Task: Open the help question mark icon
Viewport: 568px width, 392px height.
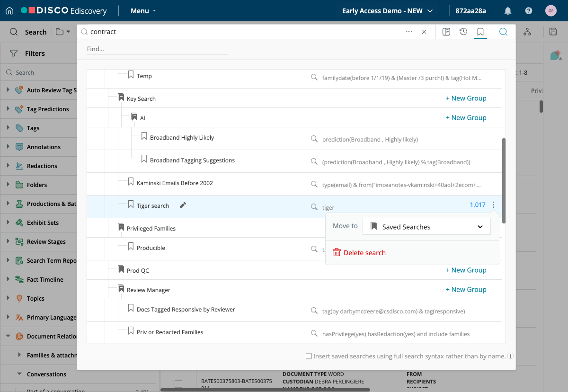Action: pyautogui.click(x=529, y=11)
